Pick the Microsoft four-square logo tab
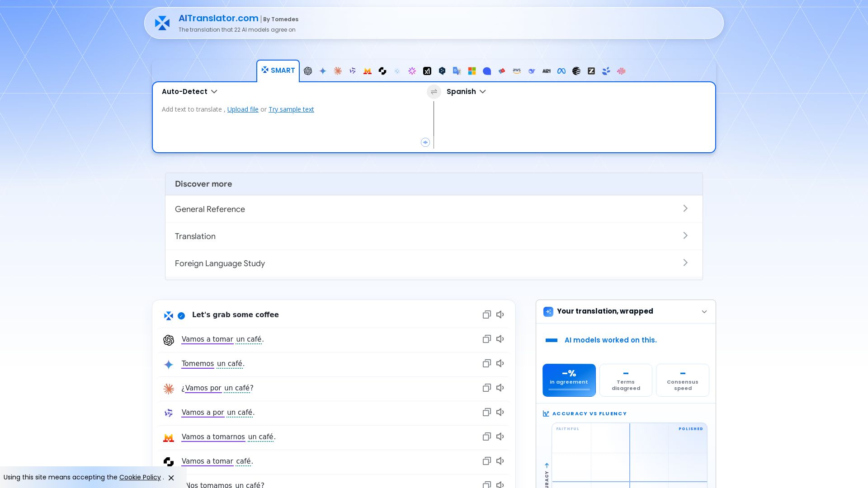The height and width of the screenshot is (488, 868). pyautogui.click(x=472, y=71)
